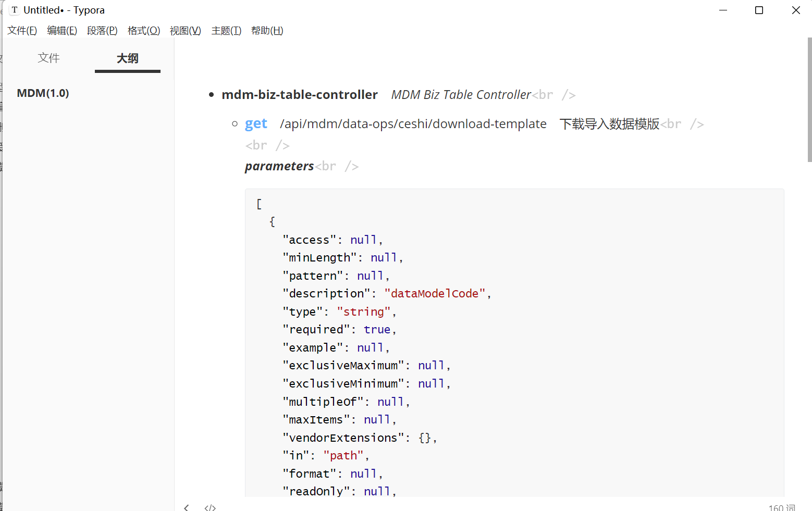Click the parameters bold italic text
Viewport: 812px width, 511px height.
coord(279,166)
